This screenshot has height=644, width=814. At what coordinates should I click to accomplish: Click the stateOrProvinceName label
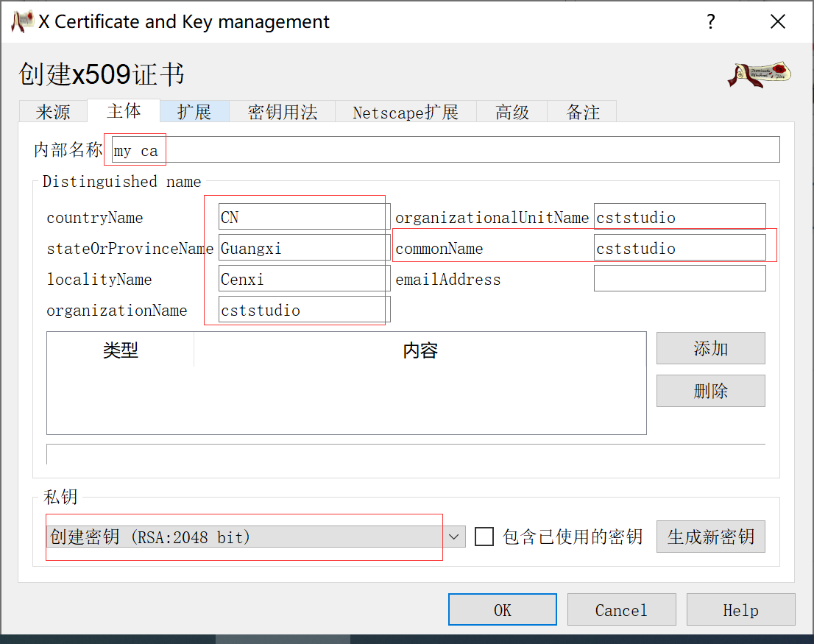[130, 249]
